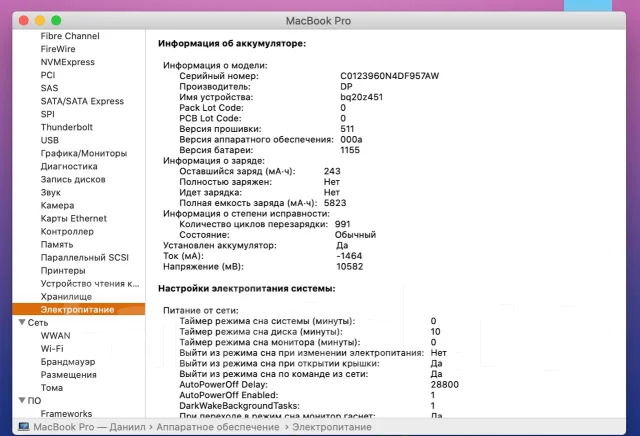Viewport: 640px width, 436px height.
Task: Open Thunderbolt sidebar entry
Action: click(x=67, y=127)
